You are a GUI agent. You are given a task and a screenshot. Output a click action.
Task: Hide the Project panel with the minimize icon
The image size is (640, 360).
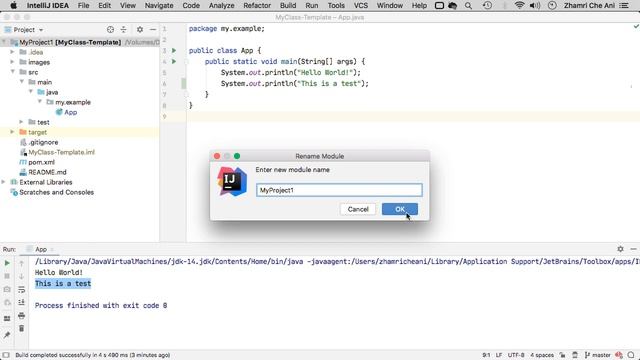(x=153, y=29)
